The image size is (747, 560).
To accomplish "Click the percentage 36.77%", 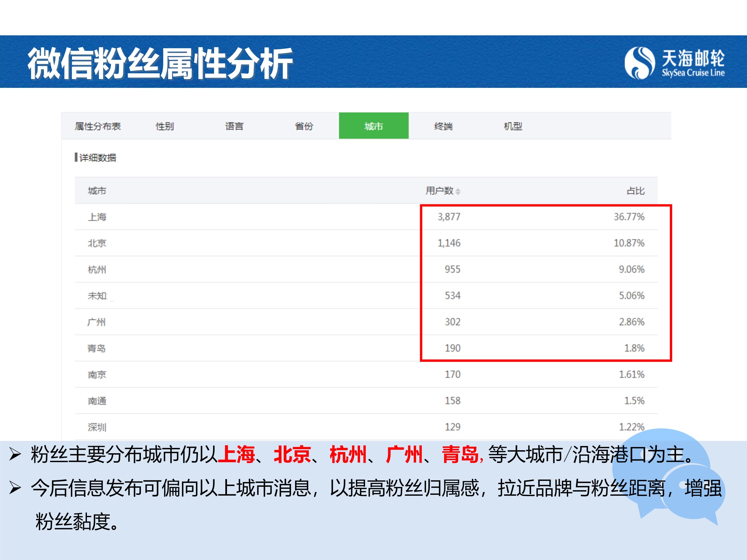I will pos(629,217).
